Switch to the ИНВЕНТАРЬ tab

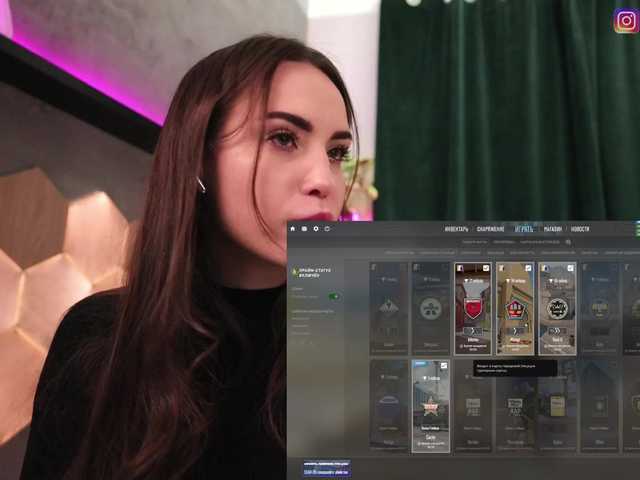(456, 229)
